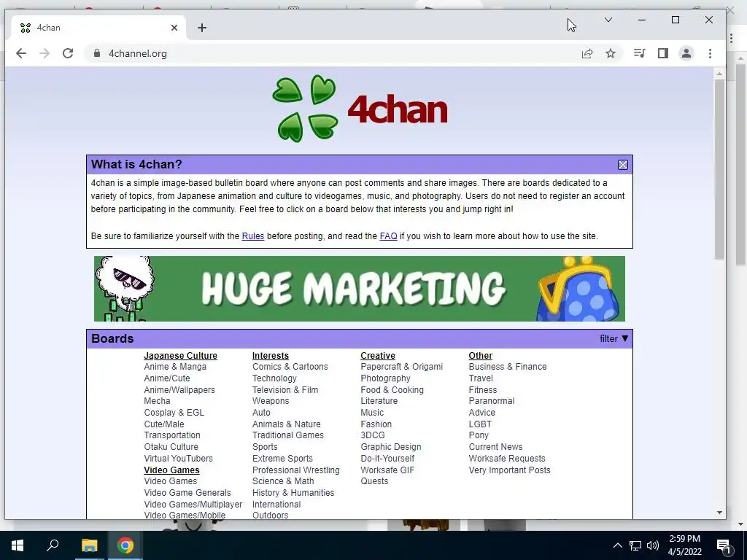Screen dimensions: 747x560
Task: Open the Windows notification center
Action: pyautogui.click(x=724, y=545)
